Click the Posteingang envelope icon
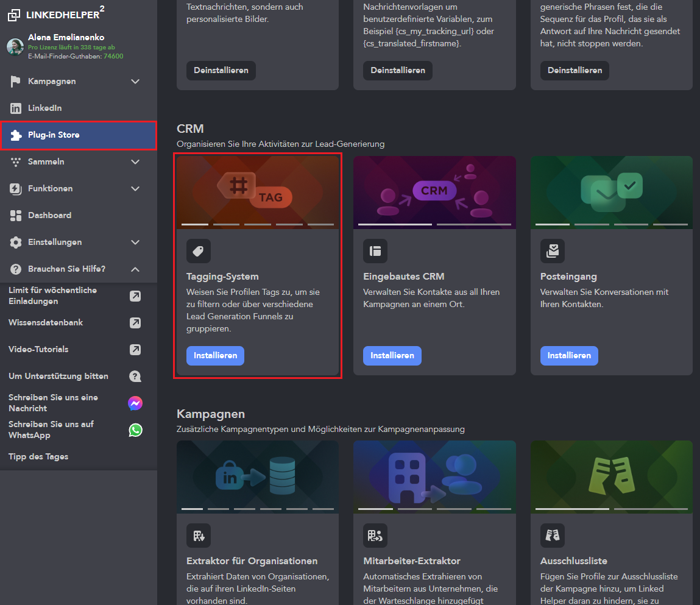 [552, 250]
